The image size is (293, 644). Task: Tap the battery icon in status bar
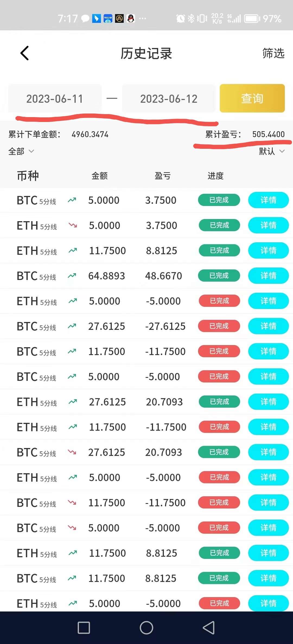point(252,19)
